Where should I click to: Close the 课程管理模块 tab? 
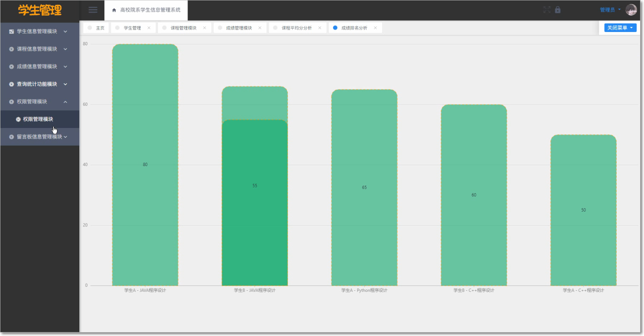(204, 28)
